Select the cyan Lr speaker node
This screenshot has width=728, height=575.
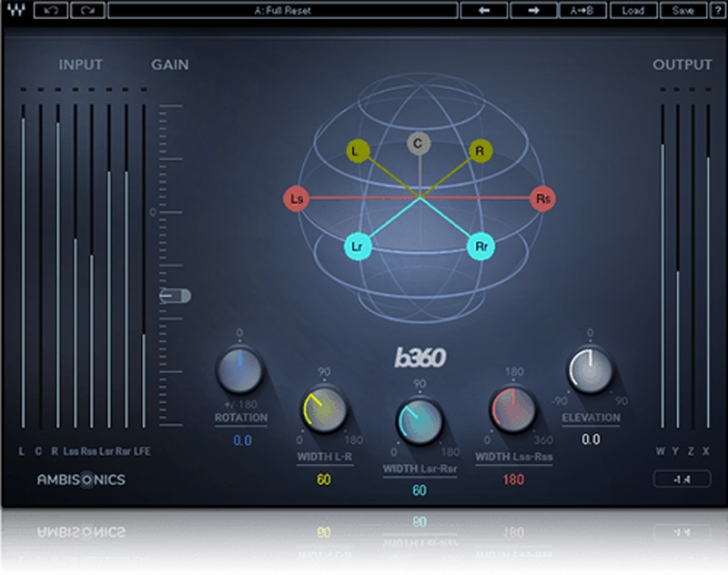(358, 247)
